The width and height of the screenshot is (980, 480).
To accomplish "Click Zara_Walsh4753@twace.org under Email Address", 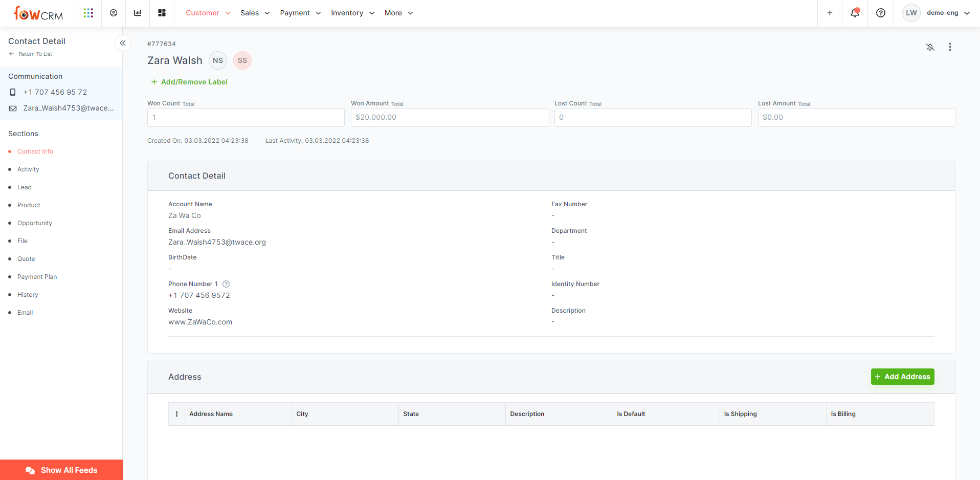I will click(217, 242).
